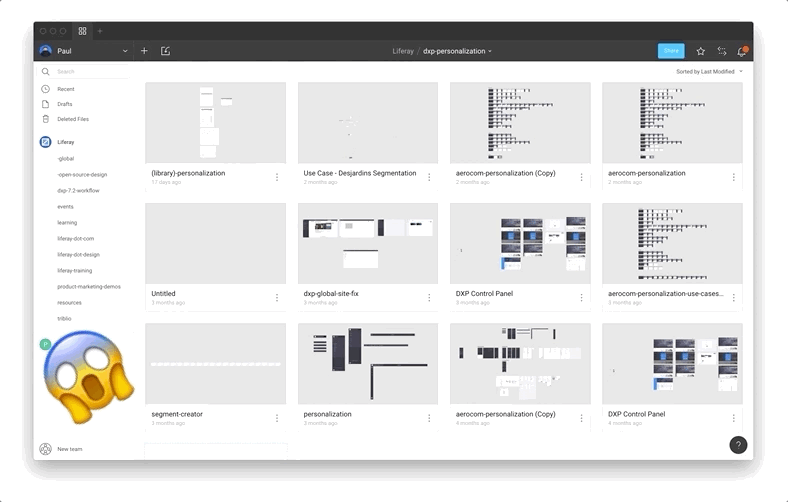Screen dimensions: 788x502
Task: Click the transfer arrows icon near Share
Action: tap(721, 51)
